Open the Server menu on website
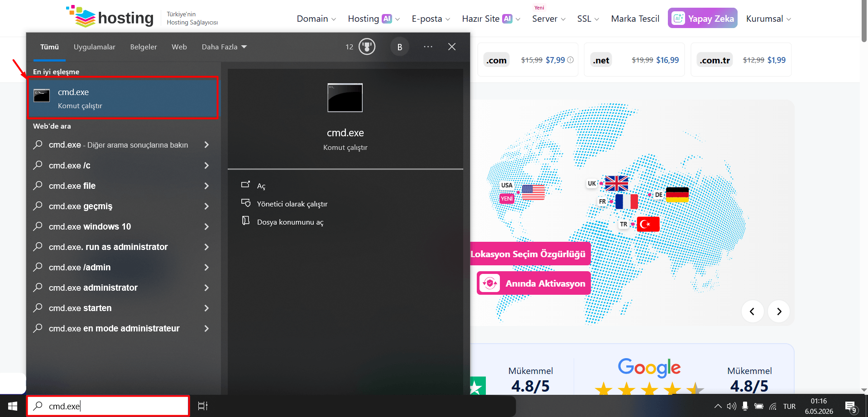 pyautogui.click(x=549, y=19)
